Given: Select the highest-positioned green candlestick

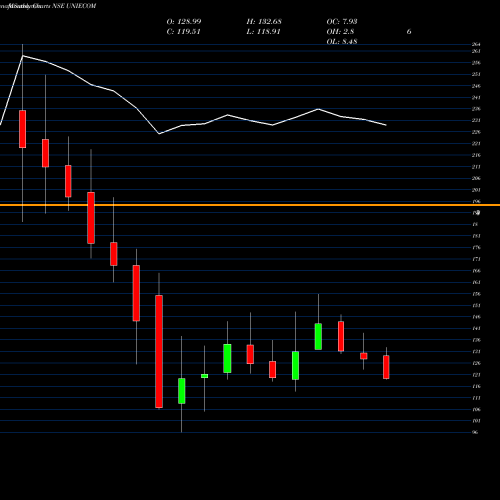Looking at the screenshot, I should [x=318, y=336].
